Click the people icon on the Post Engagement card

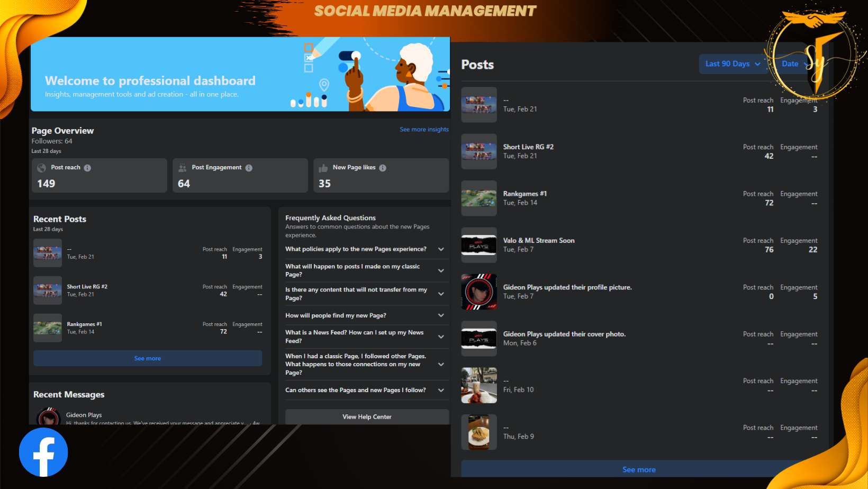point(183,168)
